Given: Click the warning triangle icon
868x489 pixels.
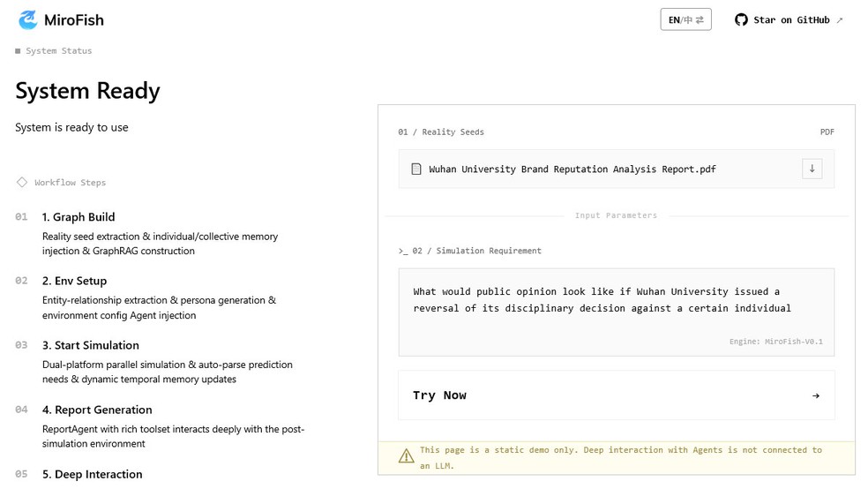Looking at the screenshot, I should (406, 456).
